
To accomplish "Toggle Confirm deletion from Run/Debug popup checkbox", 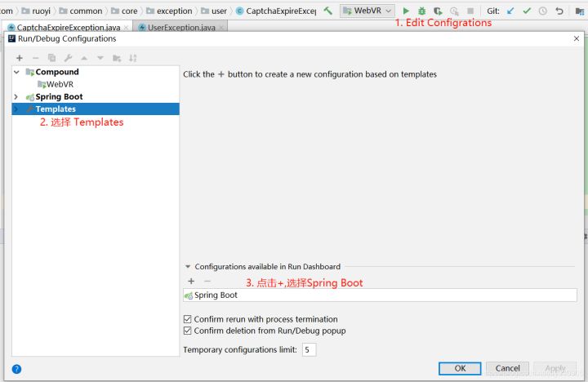I will point(188,331).
